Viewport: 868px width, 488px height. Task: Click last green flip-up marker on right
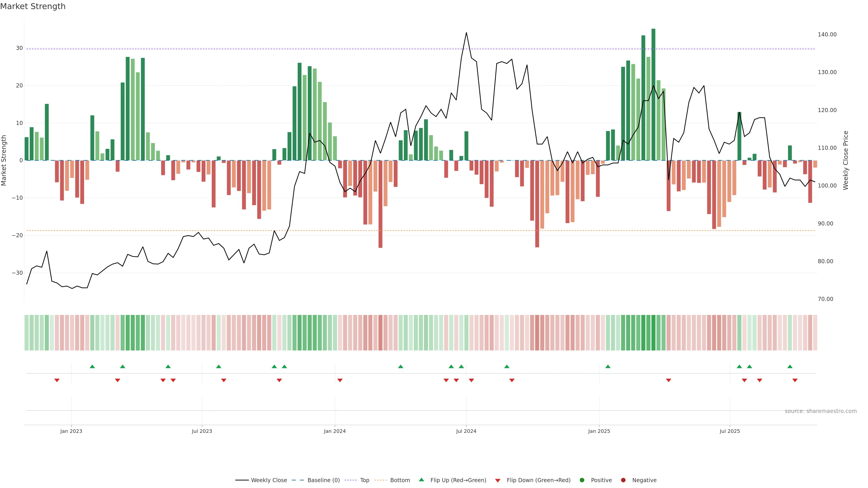[x=790, y=366]
